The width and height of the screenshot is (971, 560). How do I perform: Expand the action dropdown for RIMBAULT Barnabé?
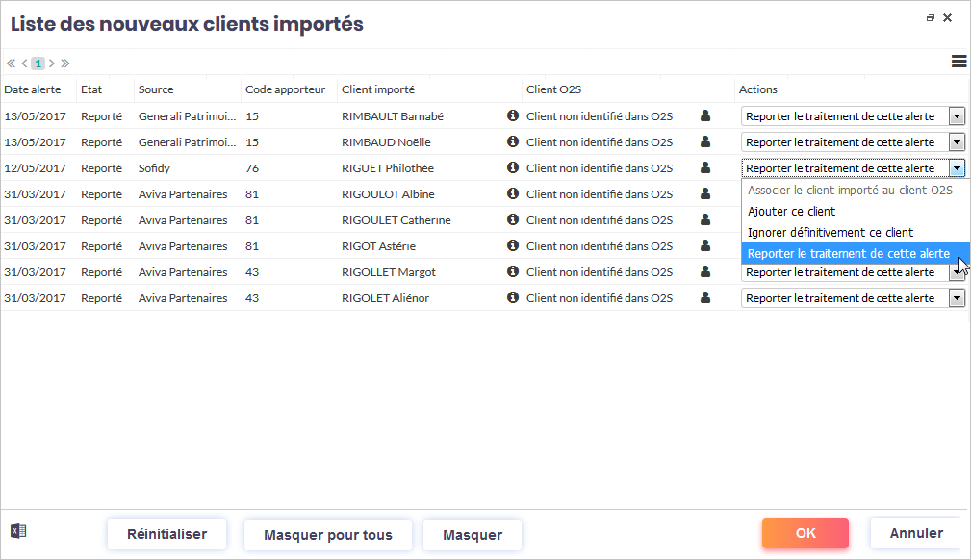[957, 116]
